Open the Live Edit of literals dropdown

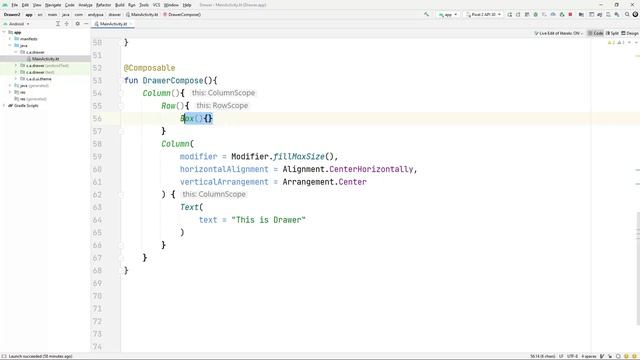[559, 33]
